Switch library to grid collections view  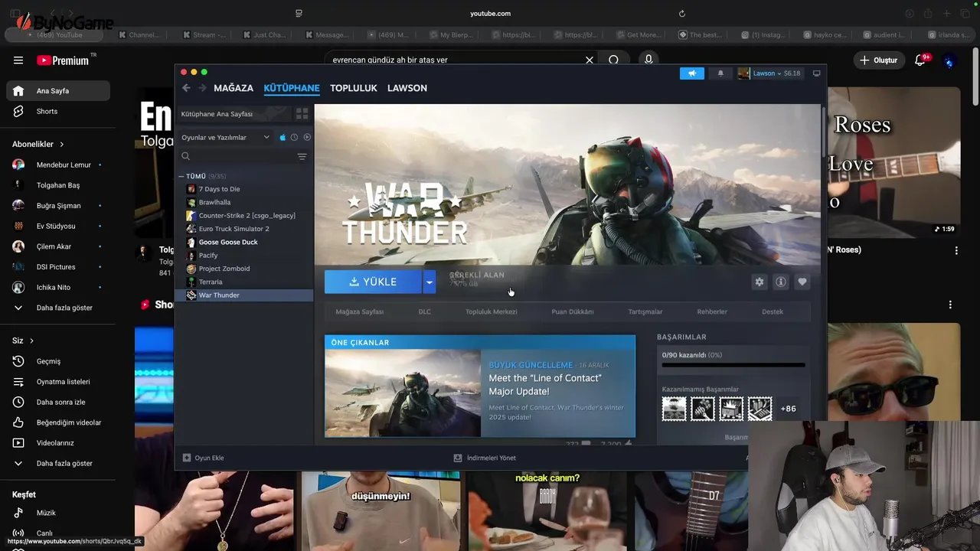[x=302, y=114]
